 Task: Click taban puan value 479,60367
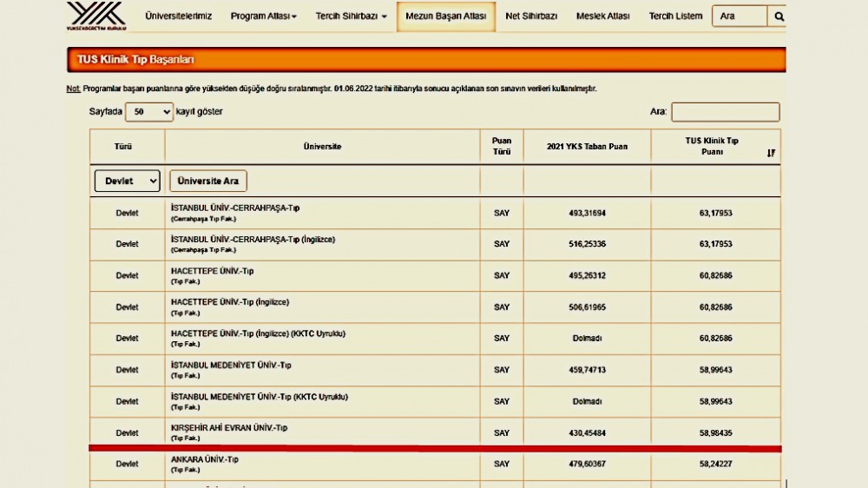(587, 465)
